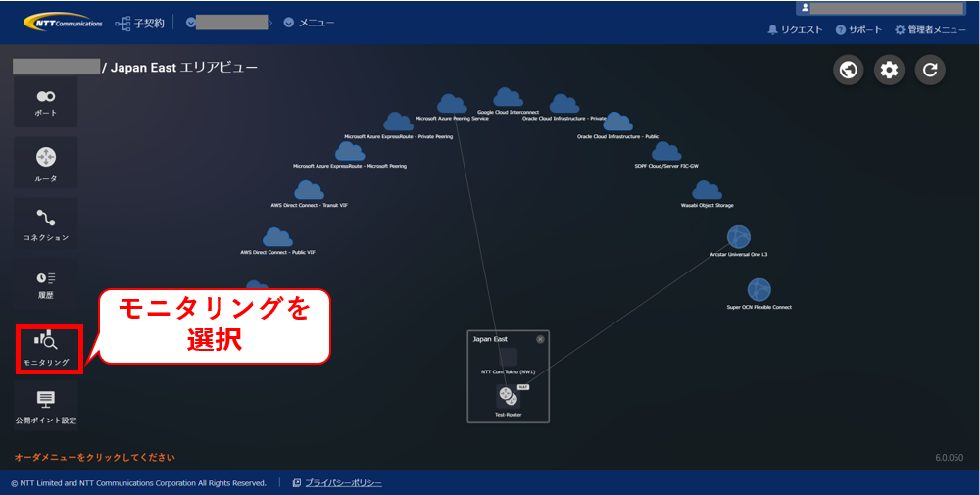Select Microsoft Azure Peering Service cloud
The image size is (980, 495).
coord(452,104)
